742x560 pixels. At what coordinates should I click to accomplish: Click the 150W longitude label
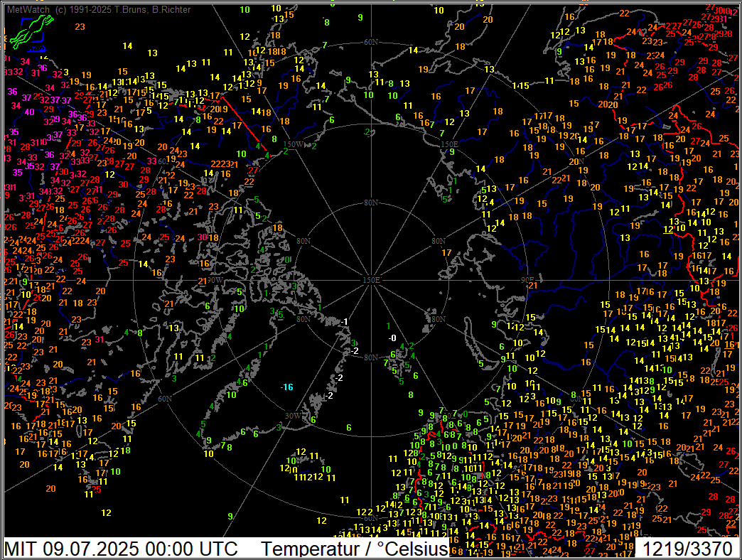point(293,144)
